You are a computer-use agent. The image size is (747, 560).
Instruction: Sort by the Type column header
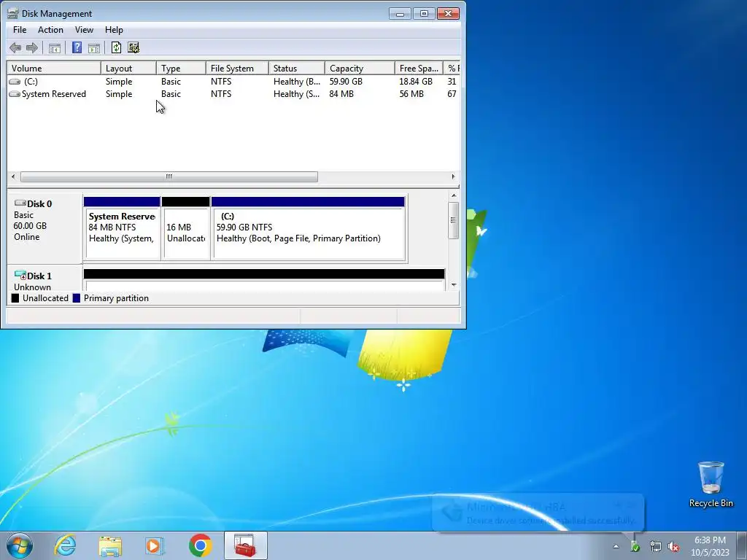(182, 68)
